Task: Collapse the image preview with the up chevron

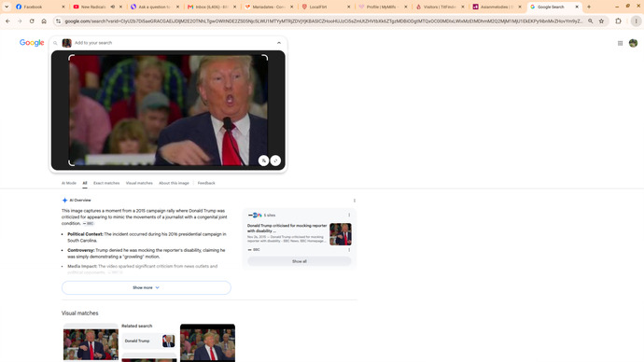Action: (279, 43)
